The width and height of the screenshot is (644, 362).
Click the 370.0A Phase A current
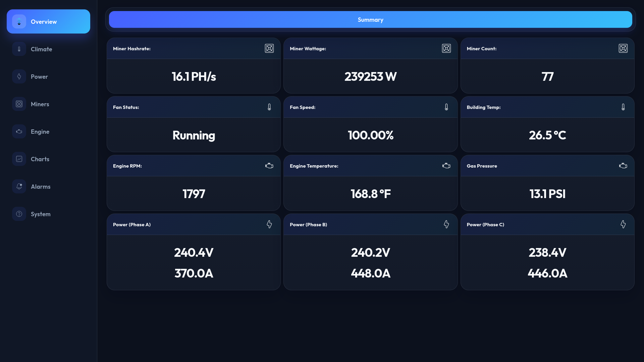[194, 273]
